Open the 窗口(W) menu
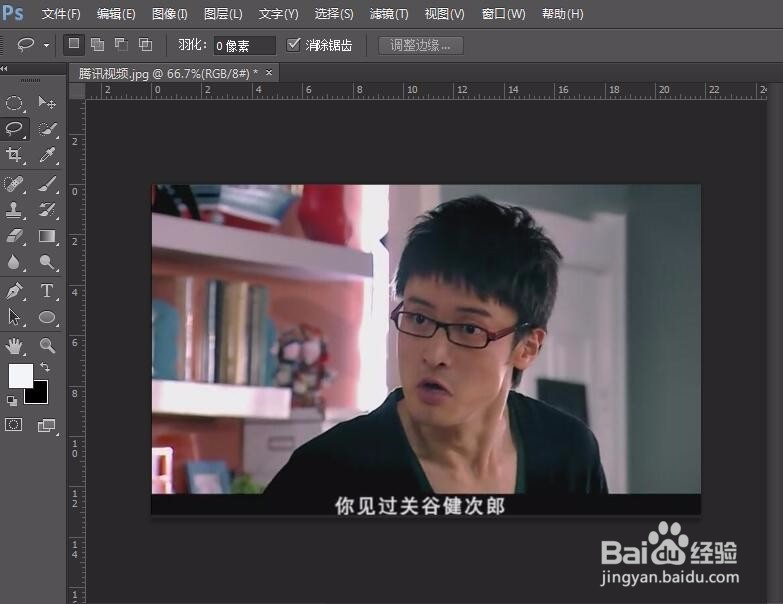This screenshot has height=604, width=783. point(503,14)
